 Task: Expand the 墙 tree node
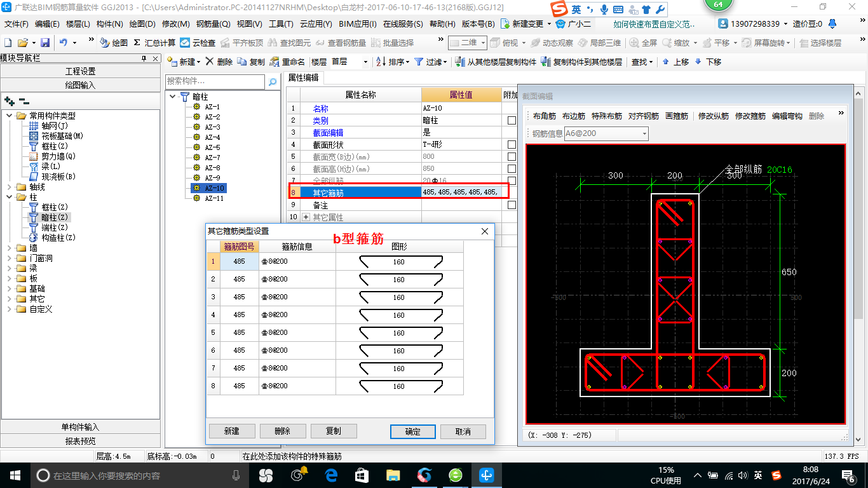point(10,248)
